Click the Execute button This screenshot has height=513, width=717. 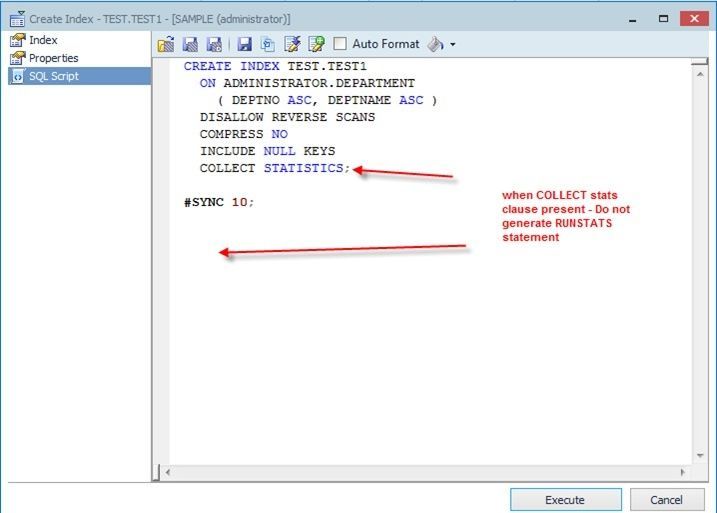(566, 500)
